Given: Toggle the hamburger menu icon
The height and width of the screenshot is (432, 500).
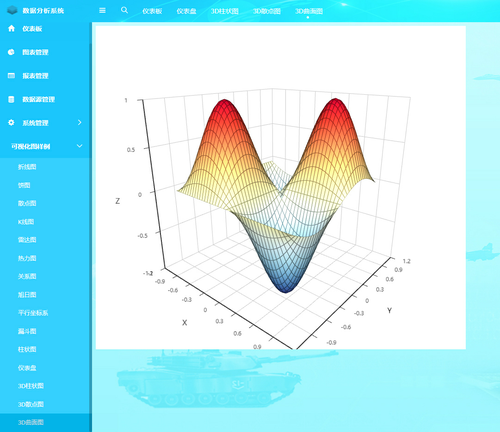Looking at the screenshot, I should (102, 10).
